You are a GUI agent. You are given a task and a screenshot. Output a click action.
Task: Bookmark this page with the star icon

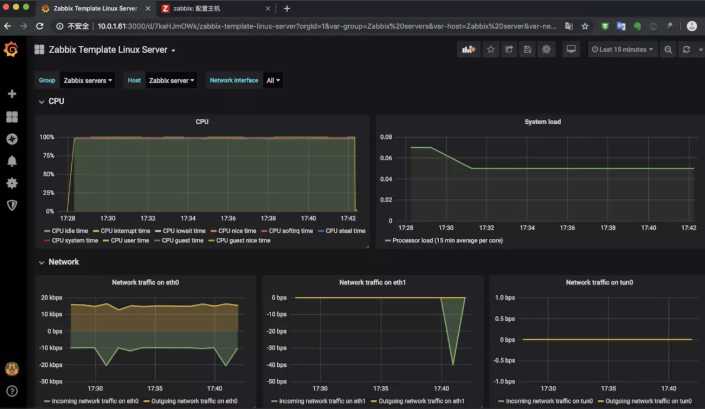click(585, 26)
